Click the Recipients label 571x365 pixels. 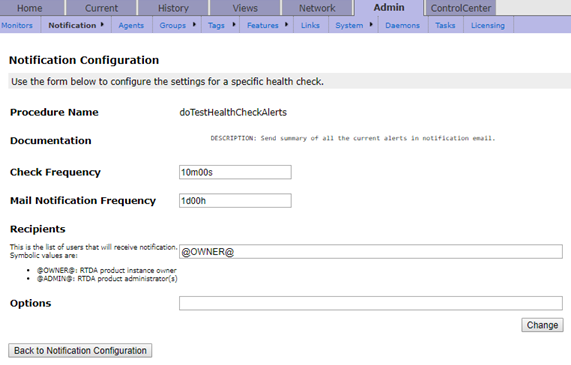[38, 229]
